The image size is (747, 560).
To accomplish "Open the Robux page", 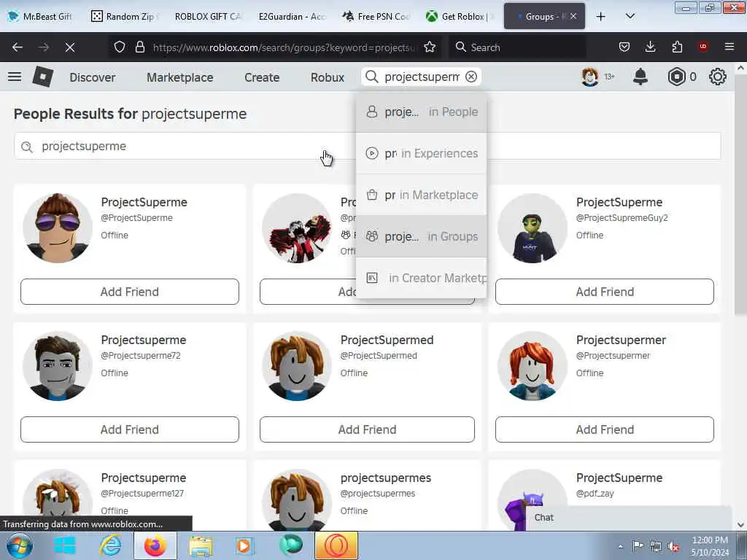I will coord(328,77).
